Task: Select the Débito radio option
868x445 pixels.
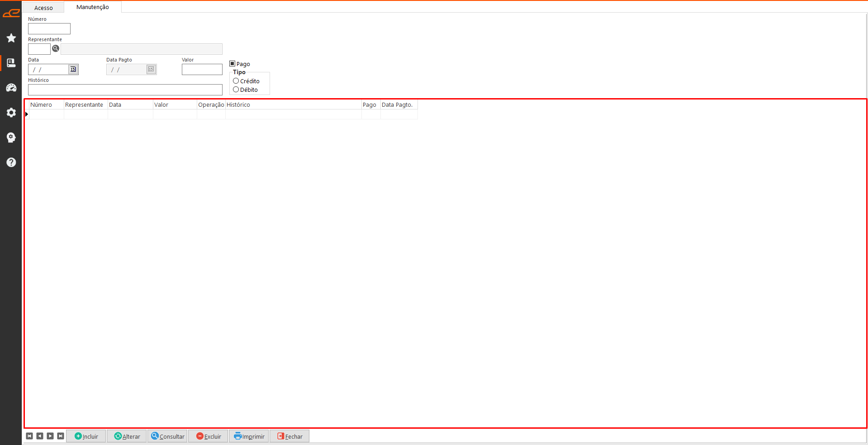Action: [x=236, y=90]
